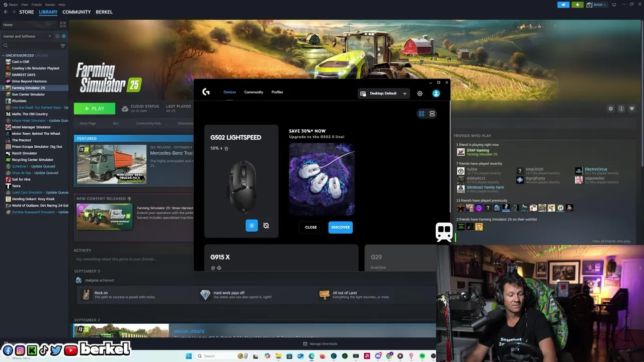Open the Mercedes-Benz Trucks Pack featured image
644x362 pixels.
(112, 164)
